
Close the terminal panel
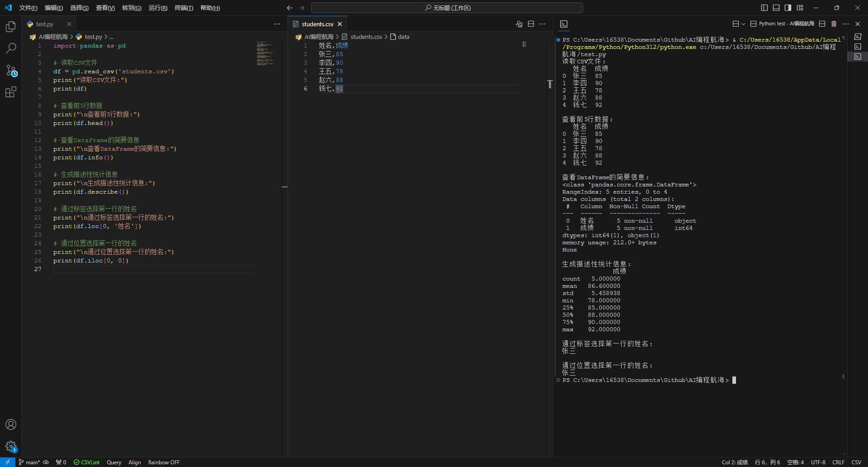click(x=858, y=24)
